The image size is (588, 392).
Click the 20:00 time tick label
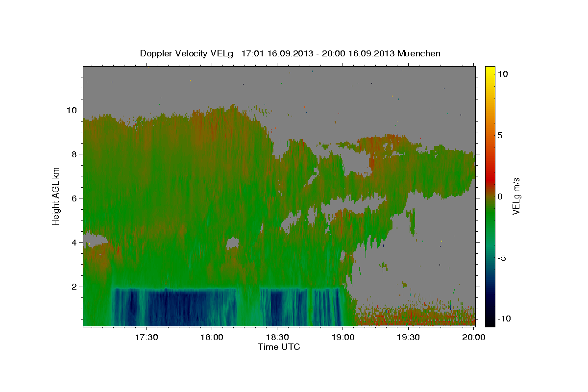click(473, 337)
